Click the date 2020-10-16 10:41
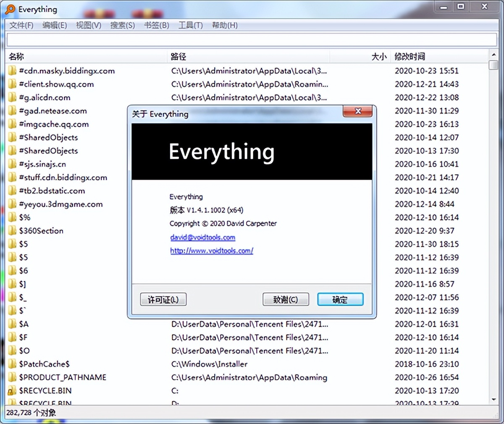This screenshot has height=424, width=504. [427, 164]
